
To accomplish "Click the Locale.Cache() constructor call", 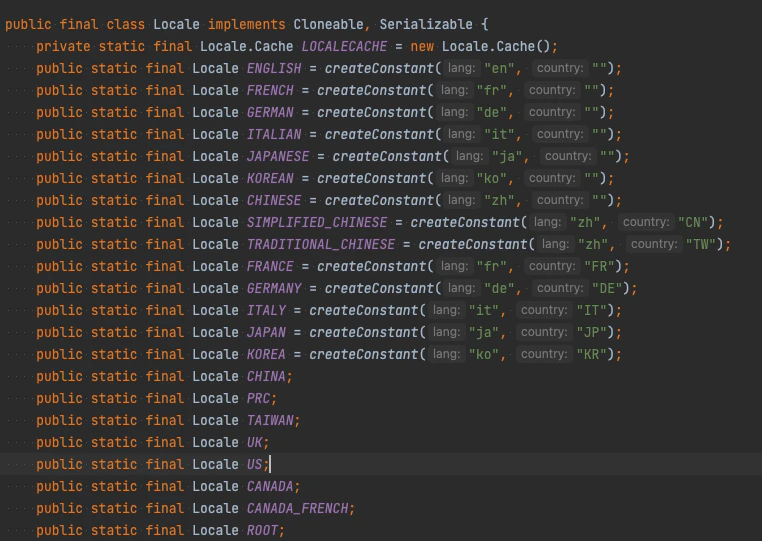I will 495,46.
